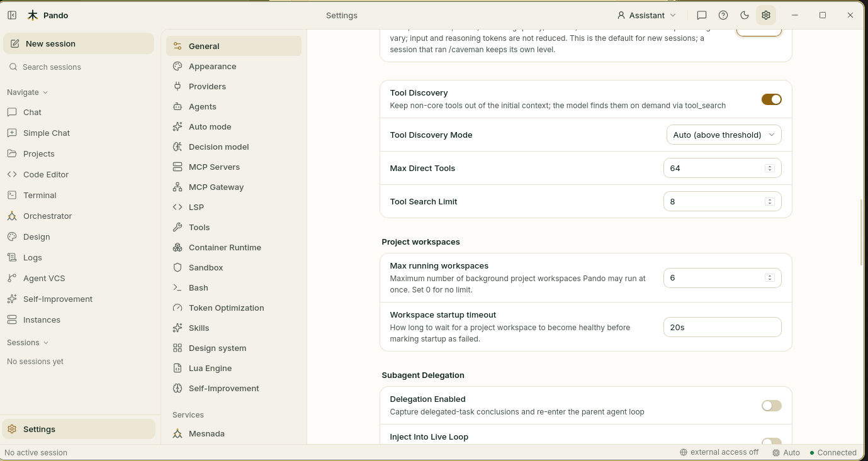The image size is (868, 461).
Task: Click the Auto status bar indicator
Action: [786, 452]
